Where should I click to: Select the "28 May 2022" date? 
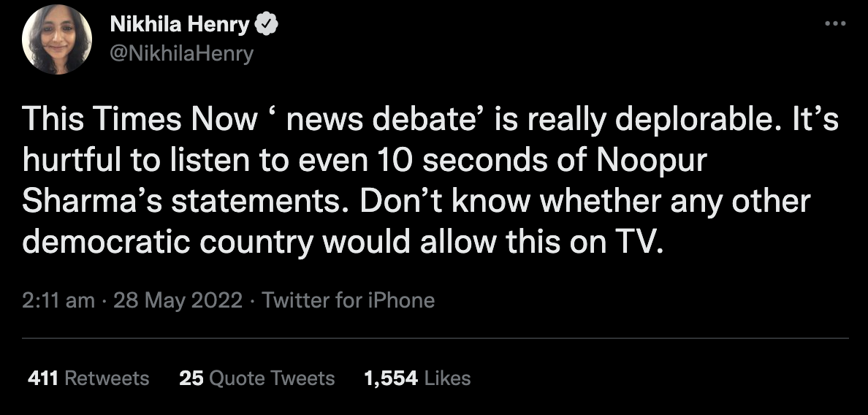(178, 300)
